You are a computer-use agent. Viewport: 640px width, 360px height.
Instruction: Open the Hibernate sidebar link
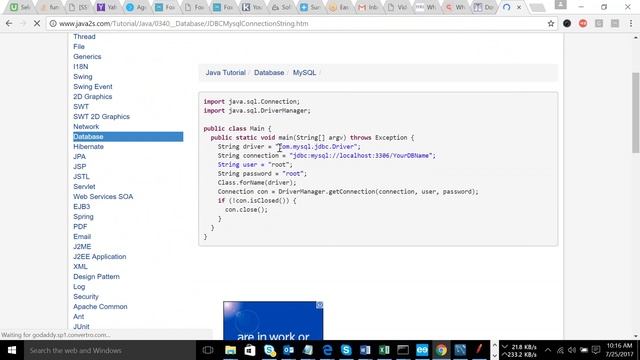click(x=88, y=147)
